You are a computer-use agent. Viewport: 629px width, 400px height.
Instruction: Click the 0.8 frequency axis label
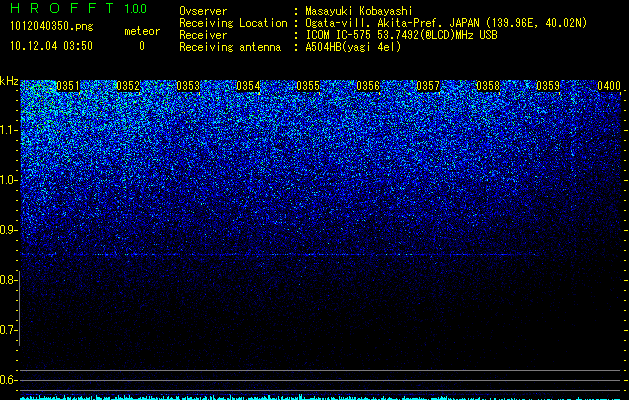(x=9, y=280)
